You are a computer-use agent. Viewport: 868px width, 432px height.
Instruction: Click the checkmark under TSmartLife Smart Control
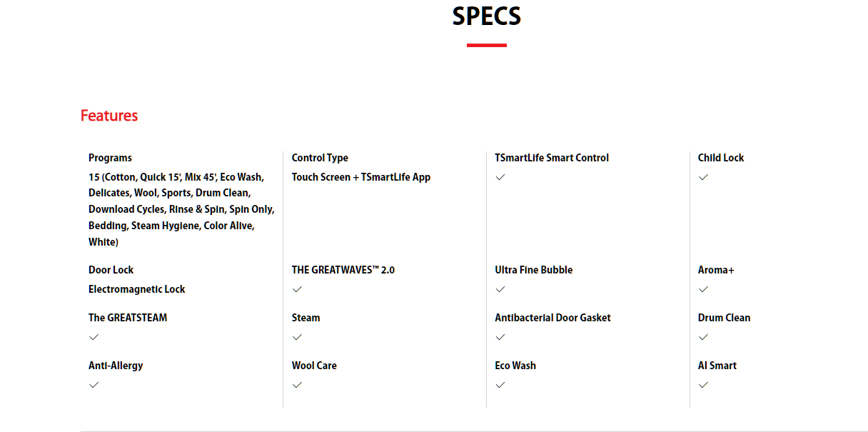[x=500, y=177]
